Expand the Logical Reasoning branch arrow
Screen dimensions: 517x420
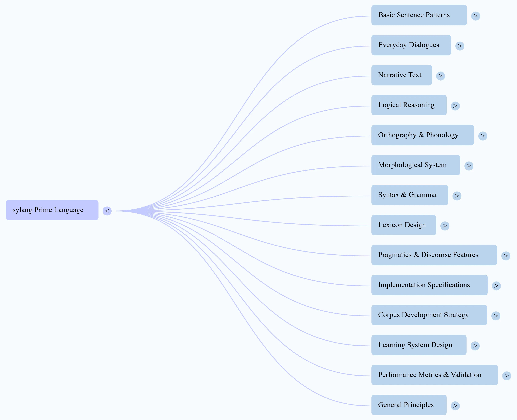(x=455, y=106)
